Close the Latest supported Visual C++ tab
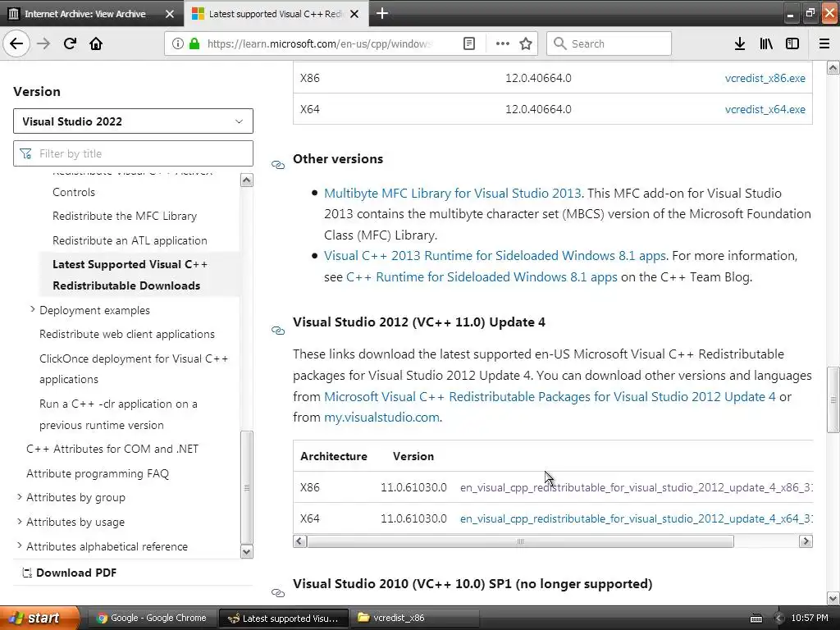 click(354, 14)
